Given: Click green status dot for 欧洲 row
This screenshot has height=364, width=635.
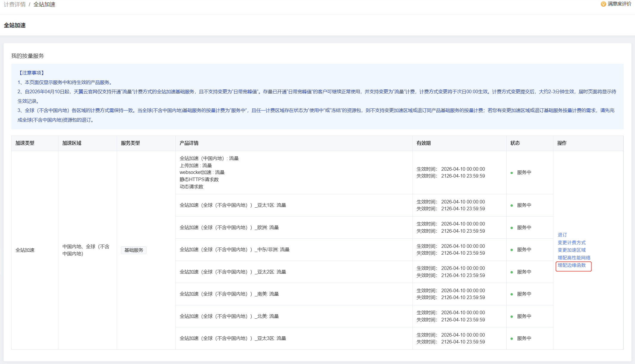Looking at the screenshot, I should point(511,228).
